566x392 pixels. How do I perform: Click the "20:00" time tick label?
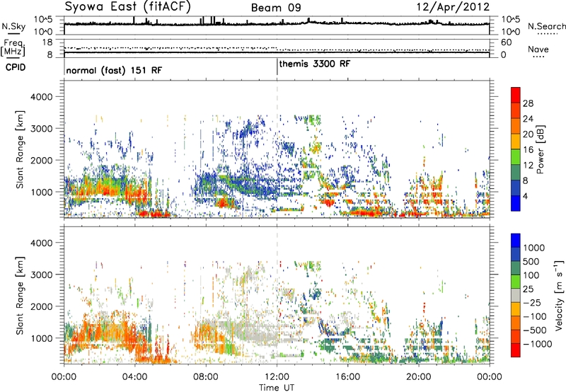pyautogui.click(x=419, y=377)
